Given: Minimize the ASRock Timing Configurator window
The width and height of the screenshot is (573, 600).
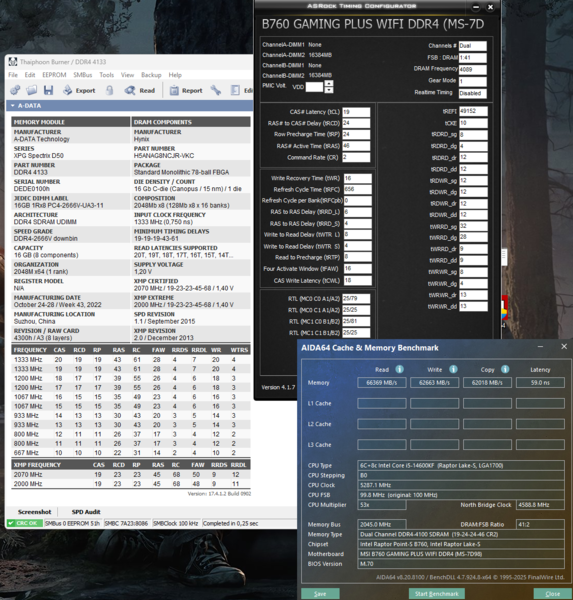Looking at the screenshot, I should pyautogui.click(x=476, y=7).
